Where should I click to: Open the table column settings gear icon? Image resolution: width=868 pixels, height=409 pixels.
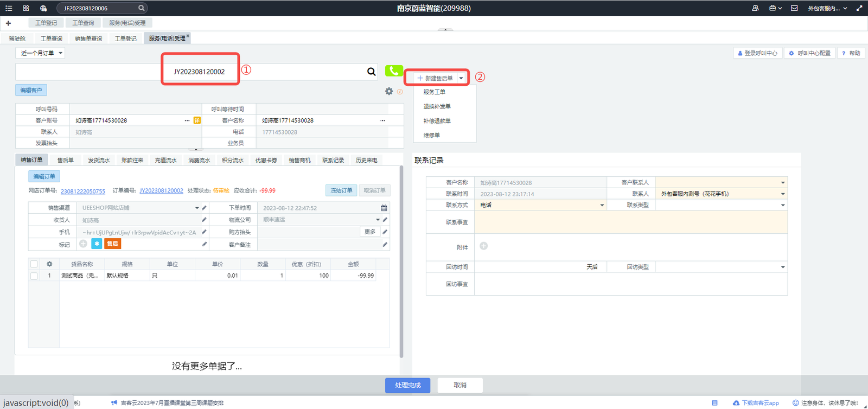click(49, 264)
